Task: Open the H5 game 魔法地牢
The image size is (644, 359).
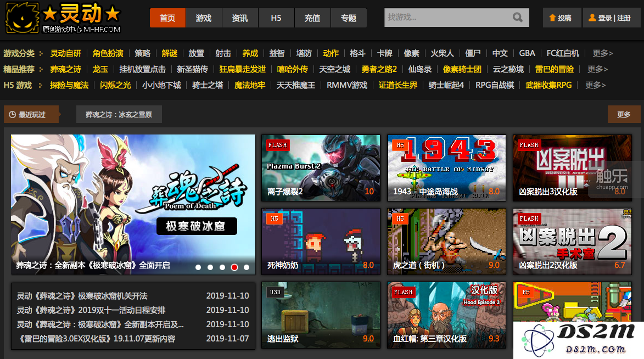Action: click(250, 86)
